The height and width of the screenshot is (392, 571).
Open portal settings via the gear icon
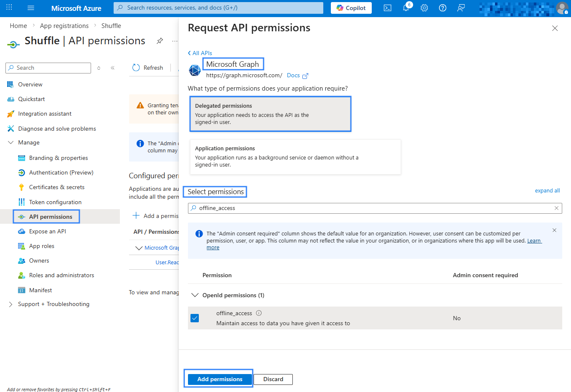(424, 8)
